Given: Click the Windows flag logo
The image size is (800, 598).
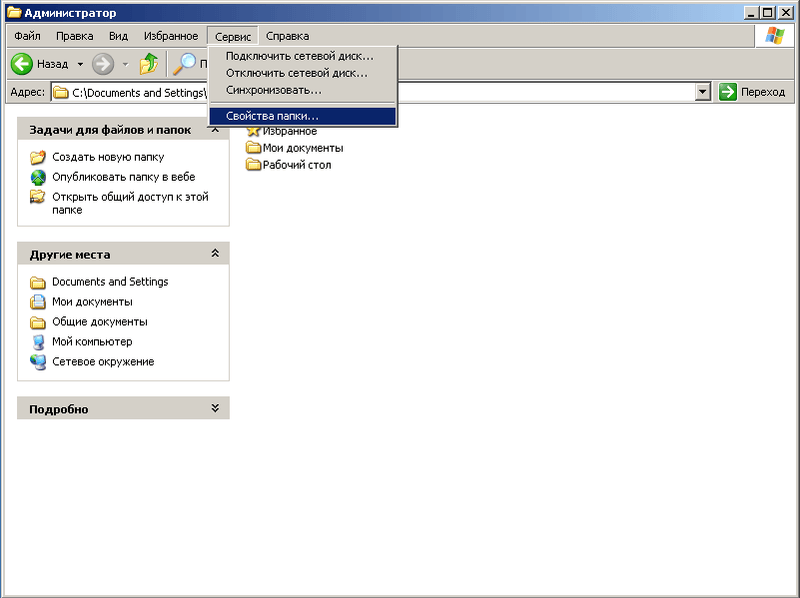Looking at the screenshot, I should coord(774,36).
